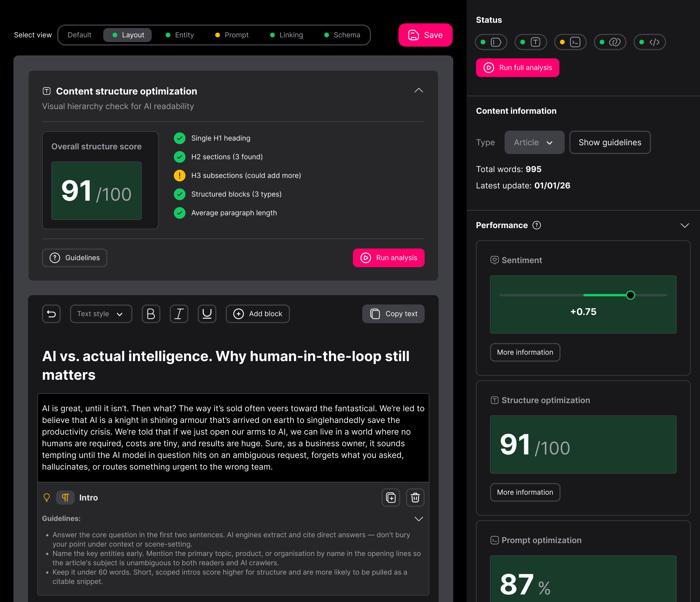Click 'Visual hierarchy check for AI readability' subtitle
This screenshot has height=602, width=700.
tap(118, 106)
